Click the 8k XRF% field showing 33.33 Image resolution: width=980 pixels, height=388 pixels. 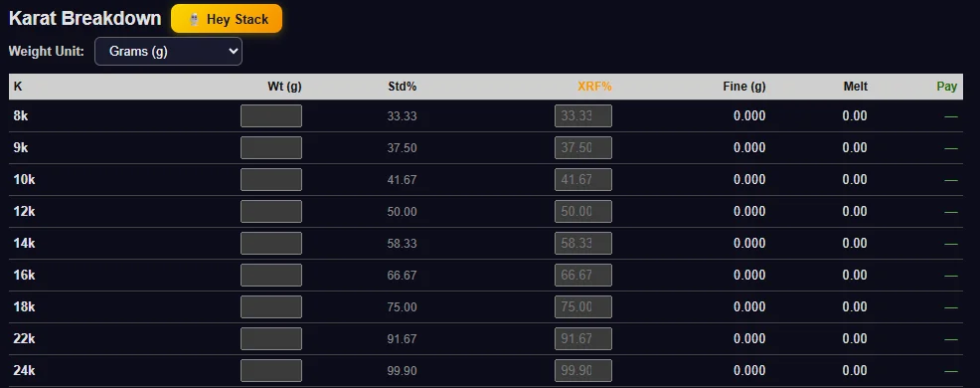(x=583, y=115)
